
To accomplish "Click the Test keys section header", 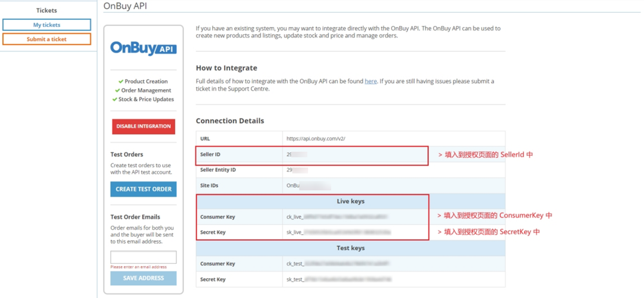I will click(x=351, y=248).
